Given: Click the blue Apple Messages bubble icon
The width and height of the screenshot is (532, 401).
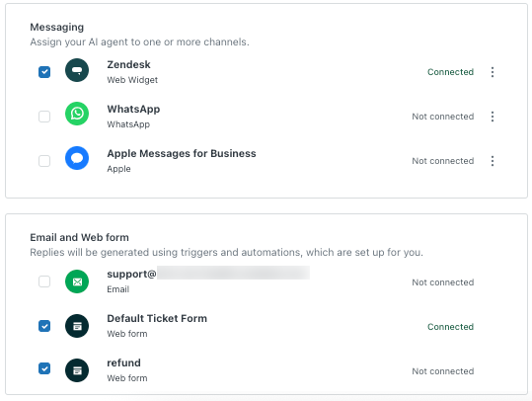Looking at the screenshot, I should pyautogui.click(x=77, y=158).
